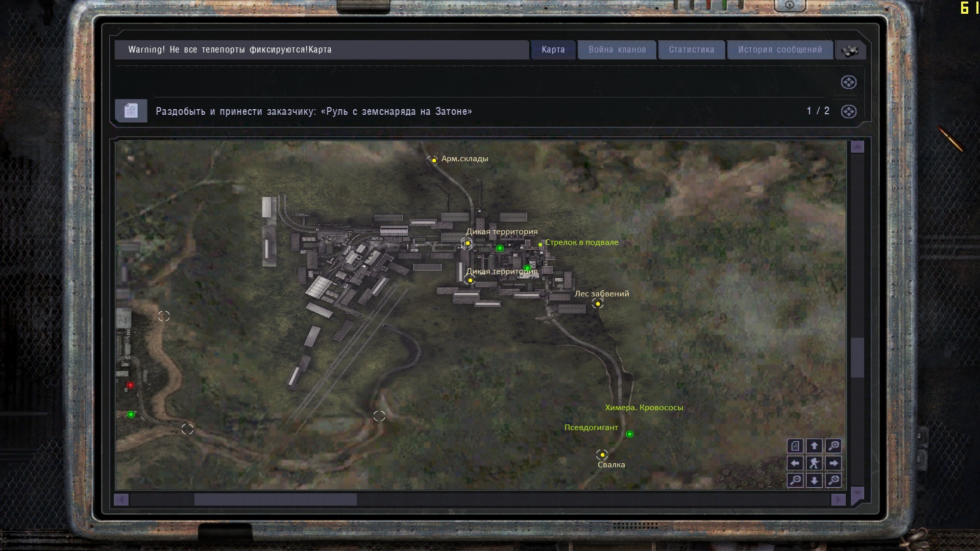Click the zoom in magnifier map button
Viewport: 980px width, 551px height.
pyautogui.click(x=834, y=446)
